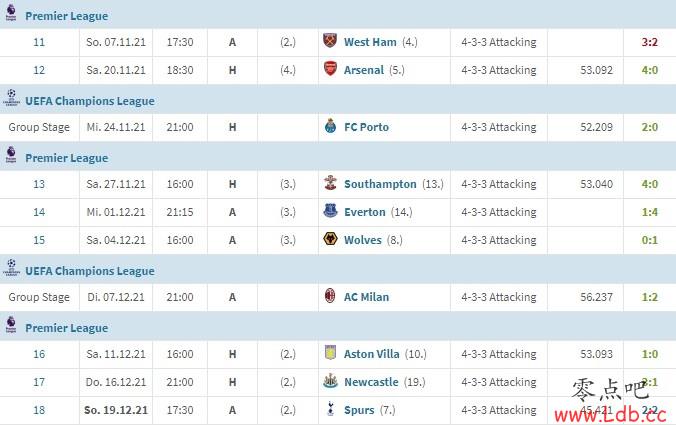Click the FC Porto club crest icon
Viewport: 676px width, 425px height.
pos(330,126)
